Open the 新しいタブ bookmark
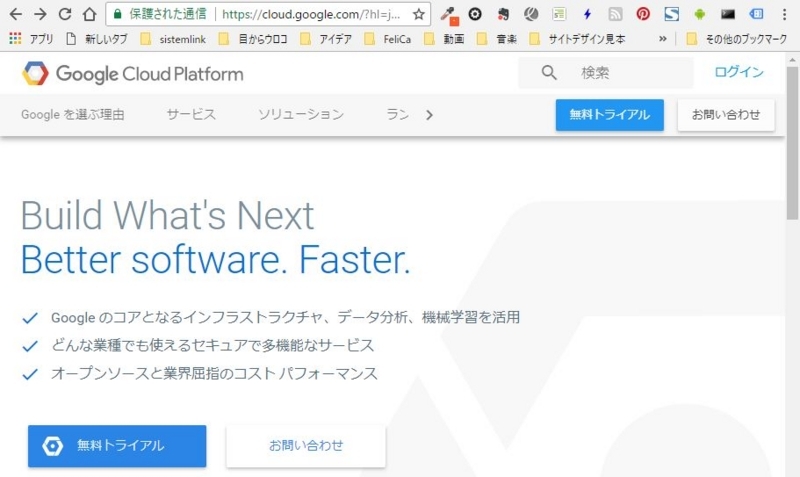 tap(97, 39)
